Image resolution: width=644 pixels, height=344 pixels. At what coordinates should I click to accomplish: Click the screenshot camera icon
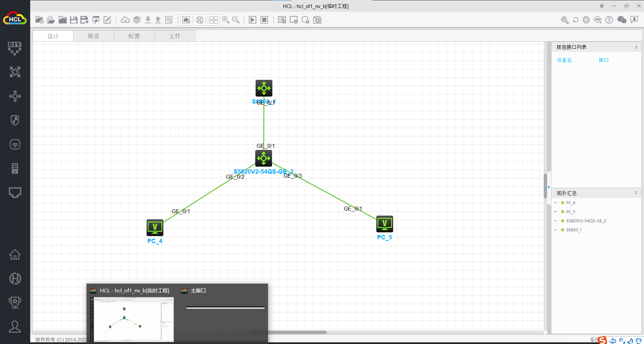coord(317,20)
